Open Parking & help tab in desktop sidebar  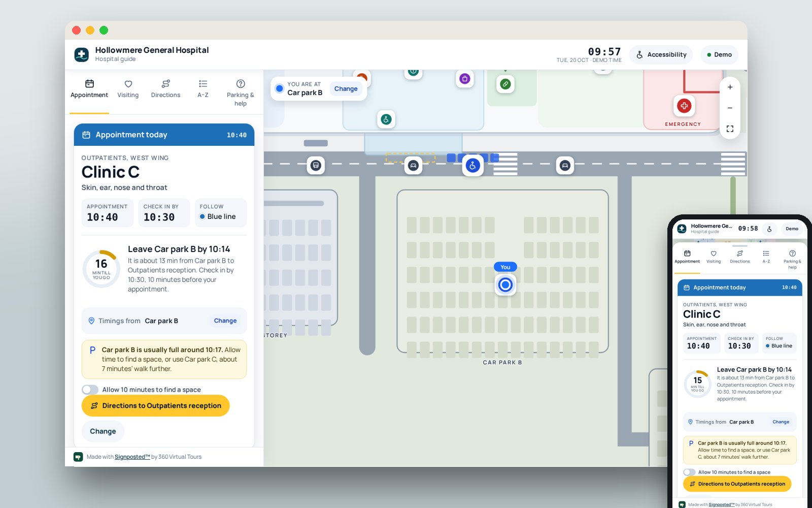click(241, 93)
